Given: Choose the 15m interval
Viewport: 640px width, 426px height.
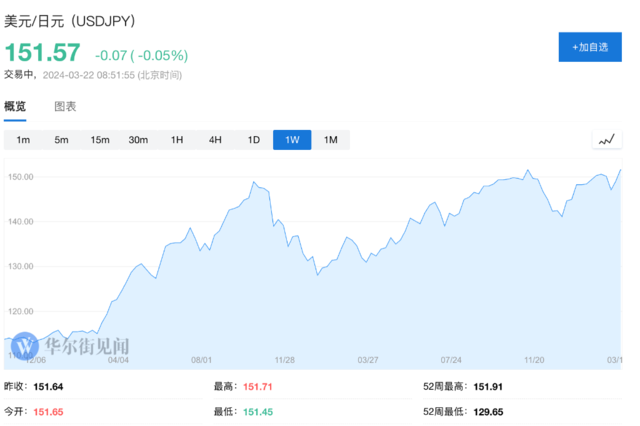Looking at the screenshot, I should tap(100, 140).
